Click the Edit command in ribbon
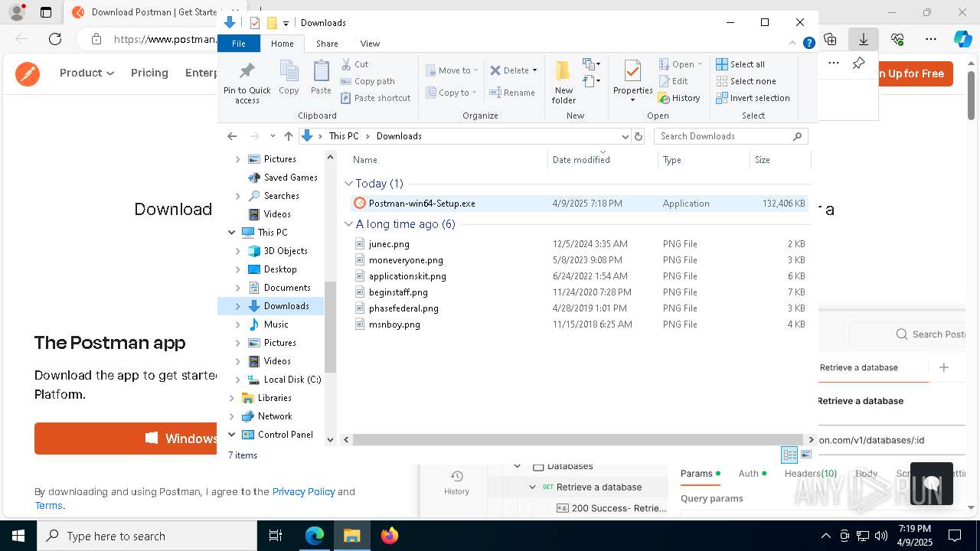 [x=673, y=81]
